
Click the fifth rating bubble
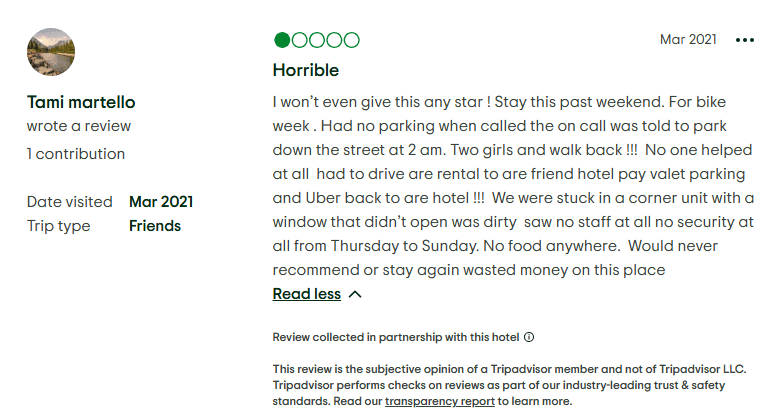coord(351,40)
